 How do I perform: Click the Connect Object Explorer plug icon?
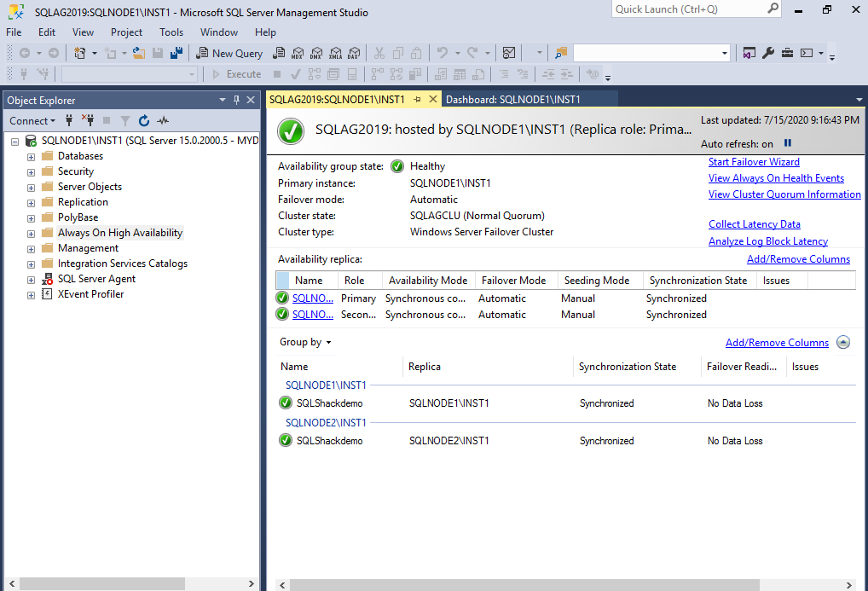point(70,120)
